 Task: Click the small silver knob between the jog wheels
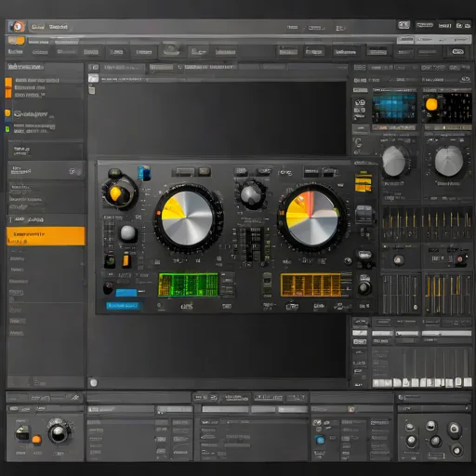(x=251, y=194)
